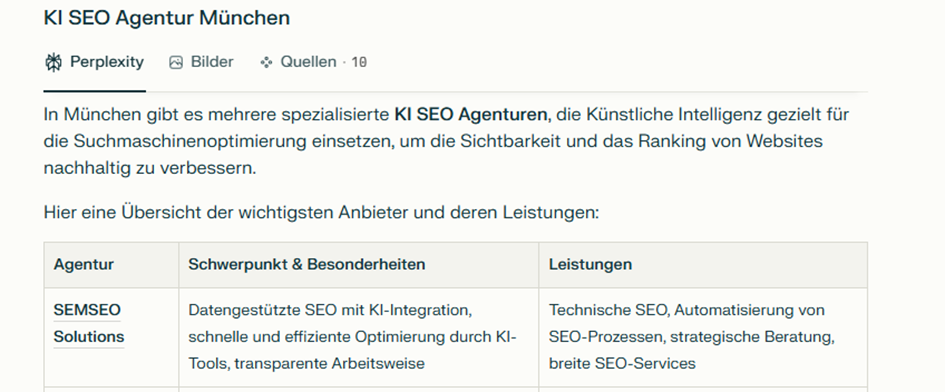945x392 pixels.
Task: Click the cell starting Datengestützte SEO
Action: tap(359, 337)
